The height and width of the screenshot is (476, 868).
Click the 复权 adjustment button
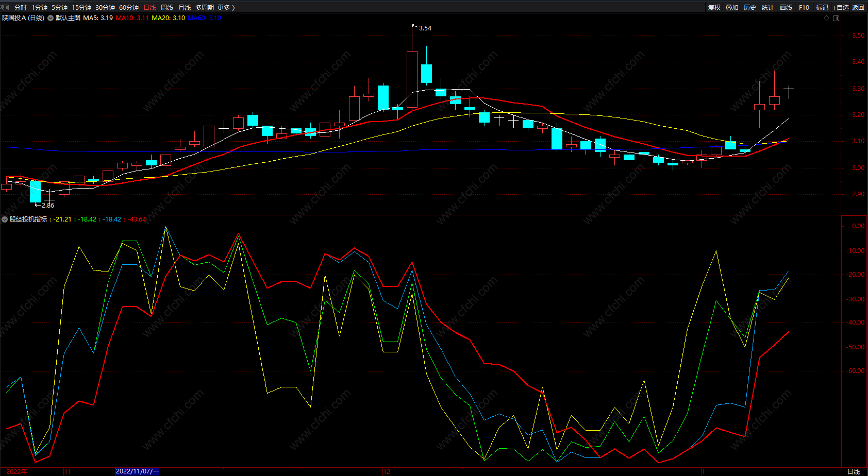coord(714,8)
